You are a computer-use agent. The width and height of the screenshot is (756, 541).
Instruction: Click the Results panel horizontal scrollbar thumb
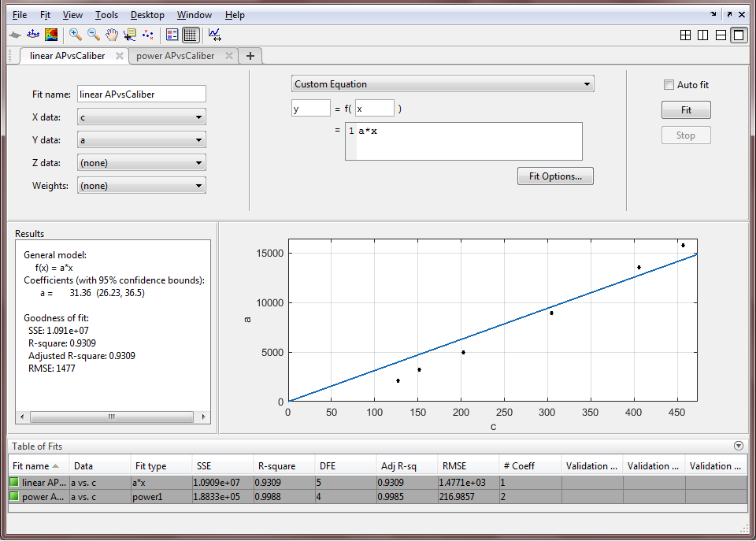(112, 417)
